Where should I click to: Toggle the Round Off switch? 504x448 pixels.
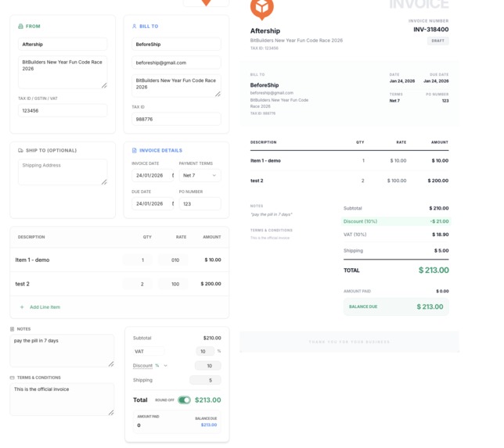[184, 400]
